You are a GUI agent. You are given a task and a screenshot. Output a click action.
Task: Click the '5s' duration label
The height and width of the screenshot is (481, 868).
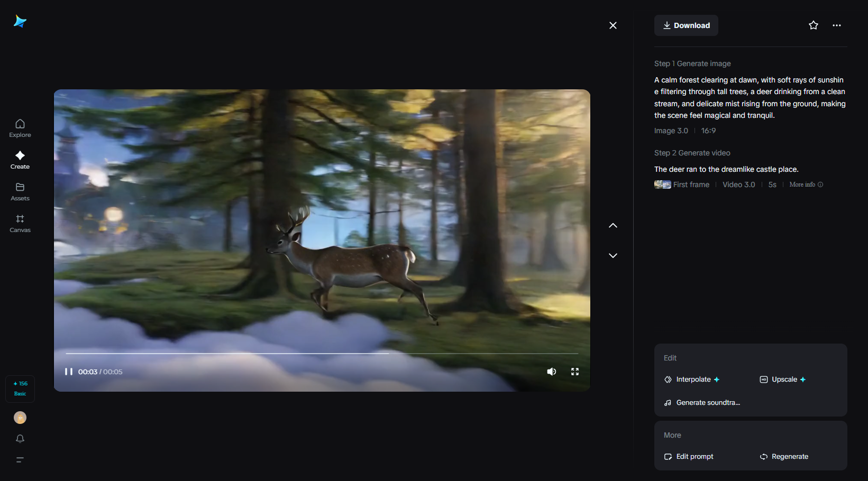(772, 184)
